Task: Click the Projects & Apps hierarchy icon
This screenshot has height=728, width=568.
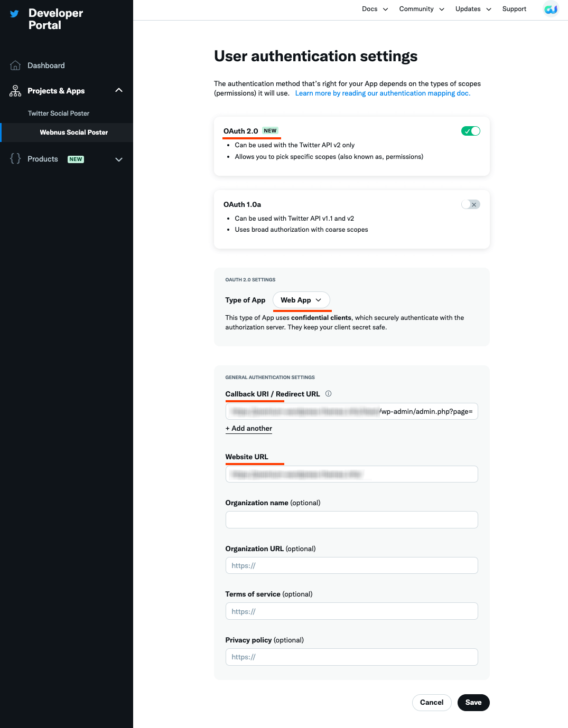Action: pyautogui.click(x=15, y=91)
